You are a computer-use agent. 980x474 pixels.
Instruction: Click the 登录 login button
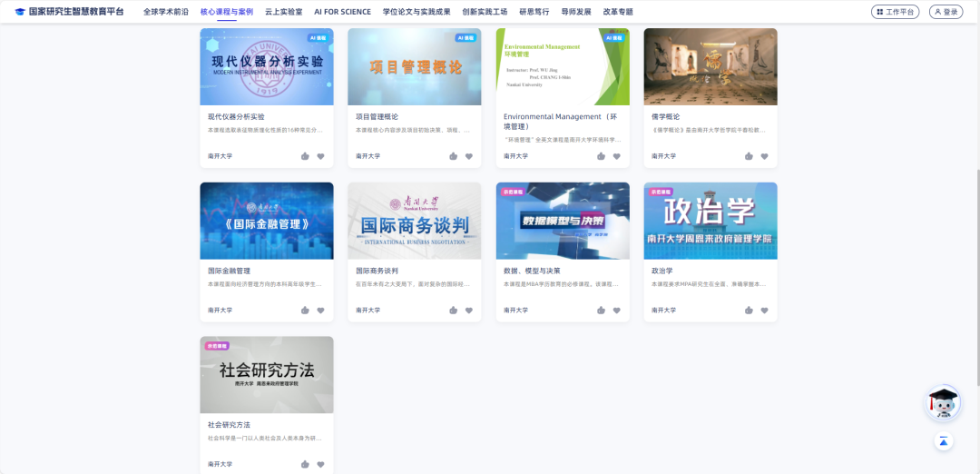(x=946, y=12)
